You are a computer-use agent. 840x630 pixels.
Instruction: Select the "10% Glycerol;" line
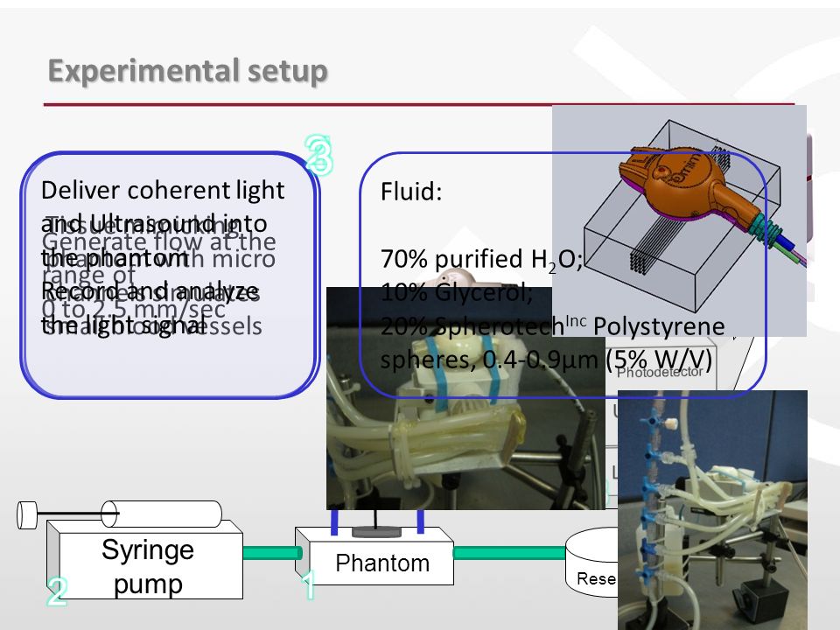click(457, 292)
